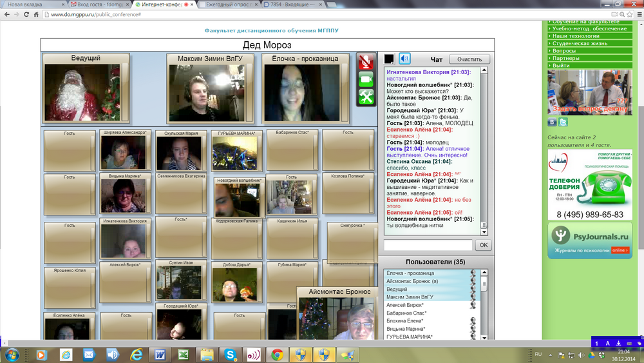Select Бабаринов Стас* in the users list
This screenshot has height=363, width=644.
coord(430,313)
